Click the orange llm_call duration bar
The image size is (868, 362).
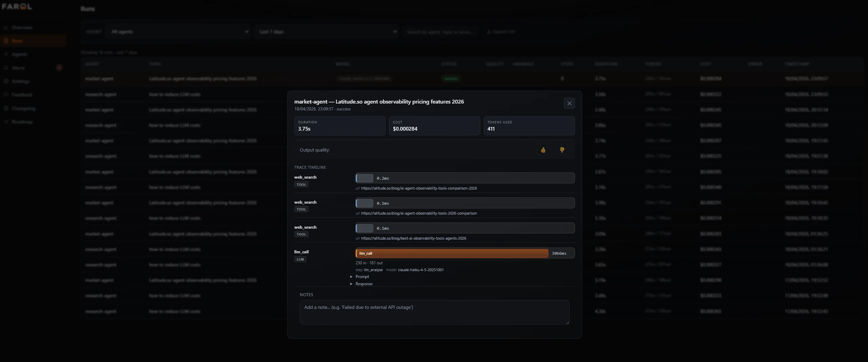452,253
